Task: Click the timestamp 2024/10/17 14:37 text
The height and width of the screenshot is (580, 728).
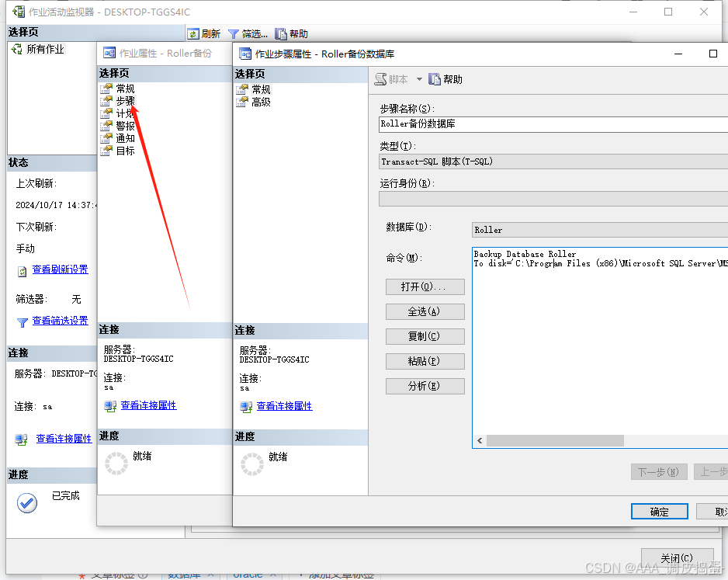Action: coord(56,205)
